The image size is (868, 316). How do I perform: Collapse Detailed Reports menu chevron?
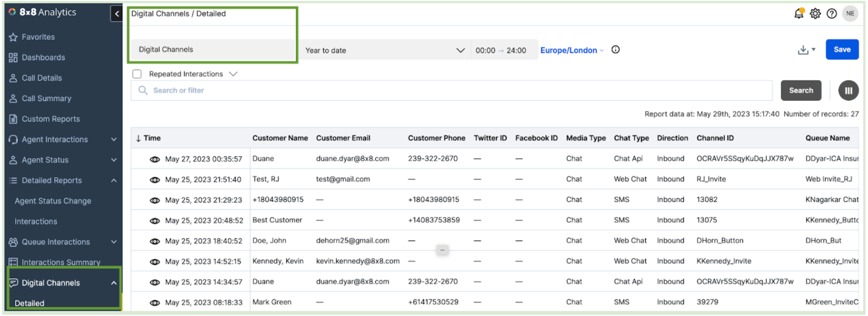[x=114, y=180]
